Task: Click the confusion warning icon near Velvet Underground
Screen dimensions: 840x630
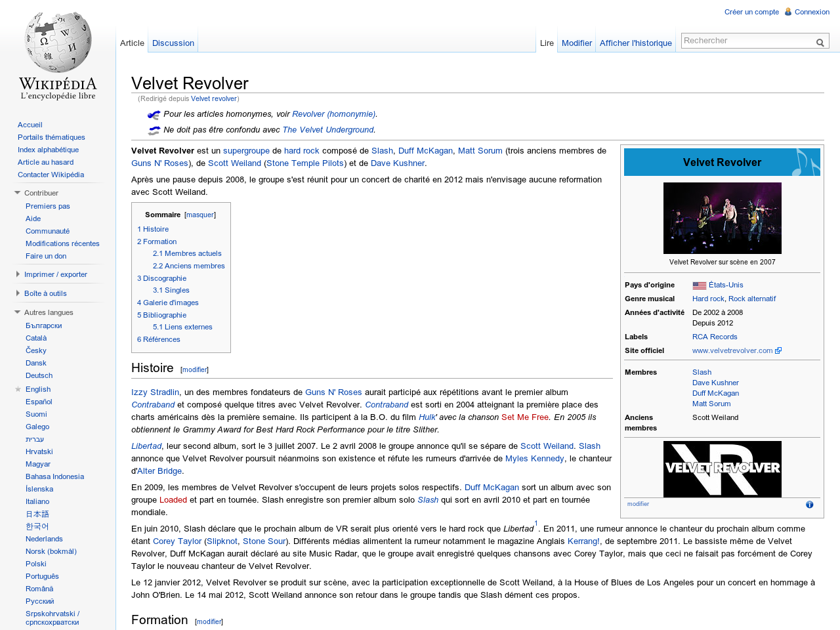Action: (x=154, y=131)
